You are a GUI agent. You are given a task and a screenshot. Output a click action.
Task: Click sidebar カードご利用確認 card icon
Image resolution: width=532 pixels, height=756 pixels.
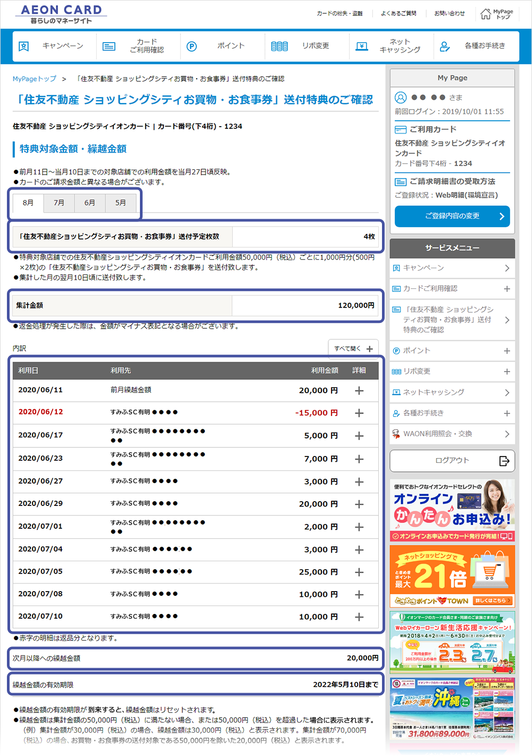396,289
